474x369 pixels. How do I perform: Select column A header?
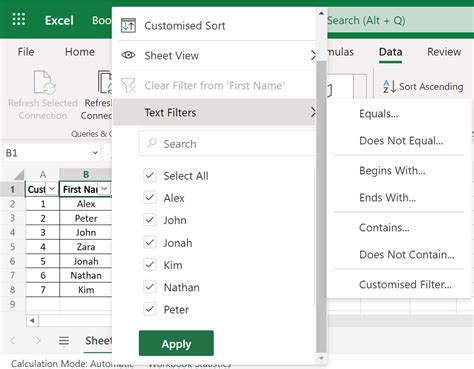pos(43,174)
